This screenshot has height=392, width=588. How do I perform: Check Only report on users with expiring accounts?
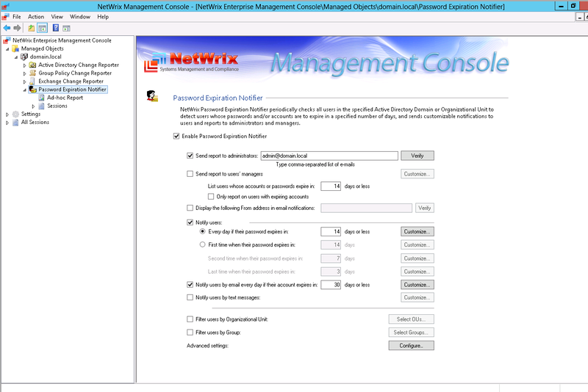(x=211, y=197)
